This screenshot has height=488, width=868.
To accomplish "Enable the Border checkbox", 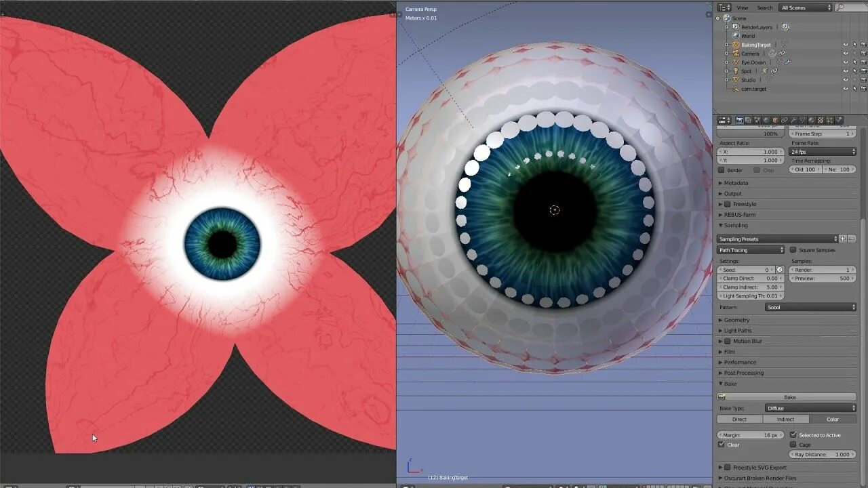I will pyautogui.click(x=722, y=170).
